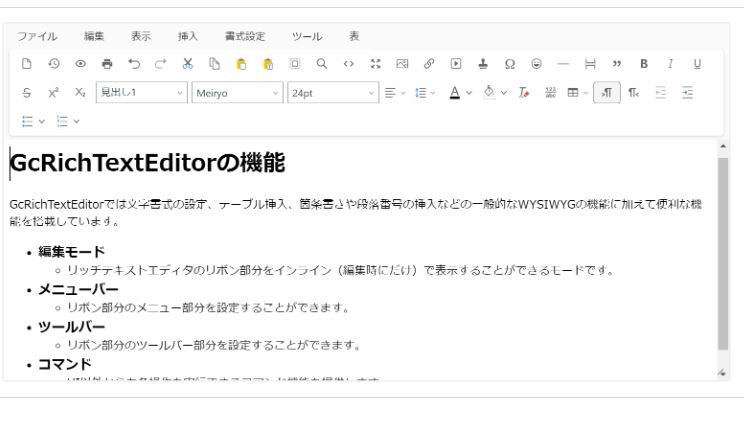Toggle Subscript formatting

pyautogui.click(x=80, y=93)
